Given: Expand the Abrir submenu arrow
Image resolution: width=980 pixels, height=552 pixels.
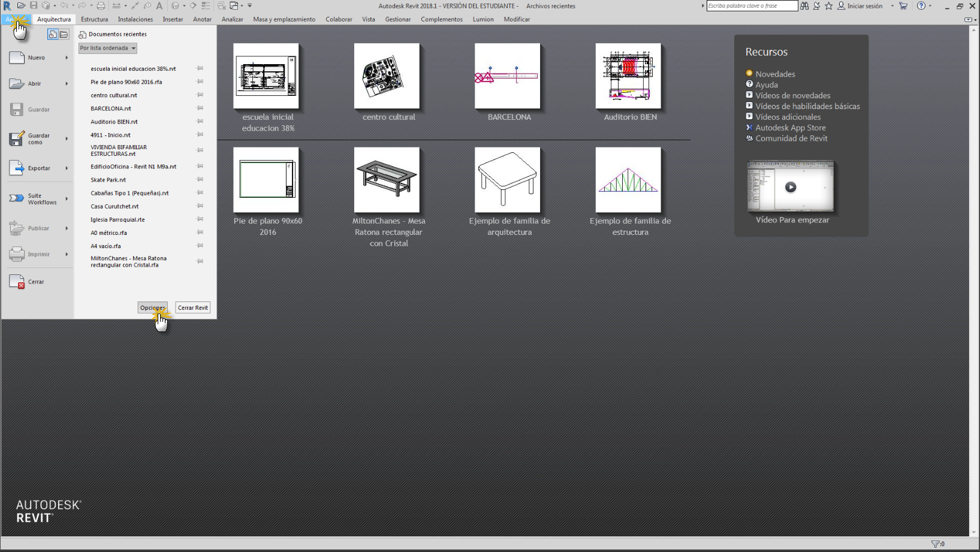Looking at the screenshot, I should (x=67, y=83).
